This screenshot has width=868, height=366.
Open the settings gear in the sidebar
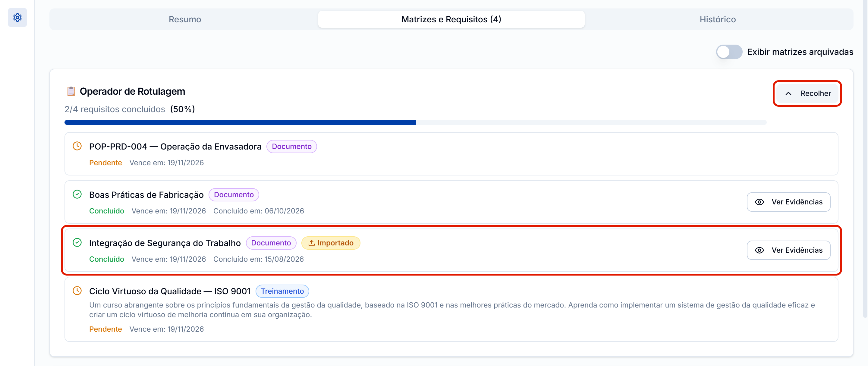click(17, 17)
